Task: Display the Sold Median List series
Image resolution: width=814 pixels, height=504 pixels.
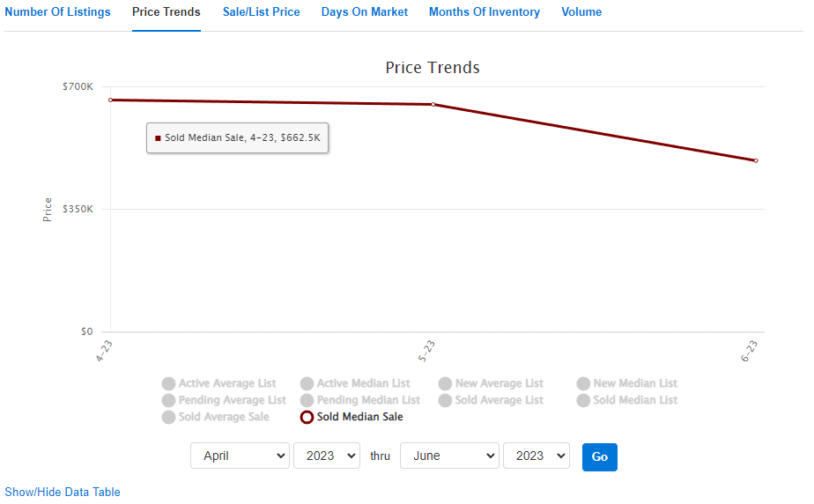Action: (x=583, y=400)
